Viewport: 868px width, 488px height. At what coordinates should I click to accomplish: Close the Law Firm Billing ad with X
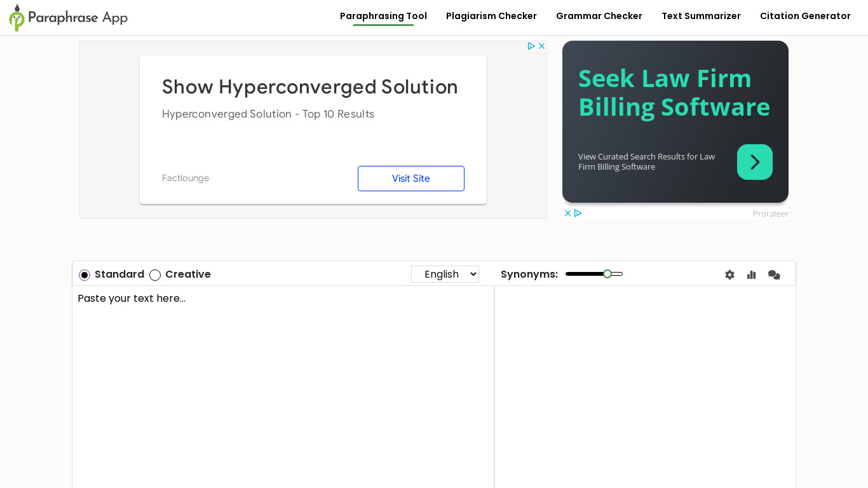pos(567,213)
